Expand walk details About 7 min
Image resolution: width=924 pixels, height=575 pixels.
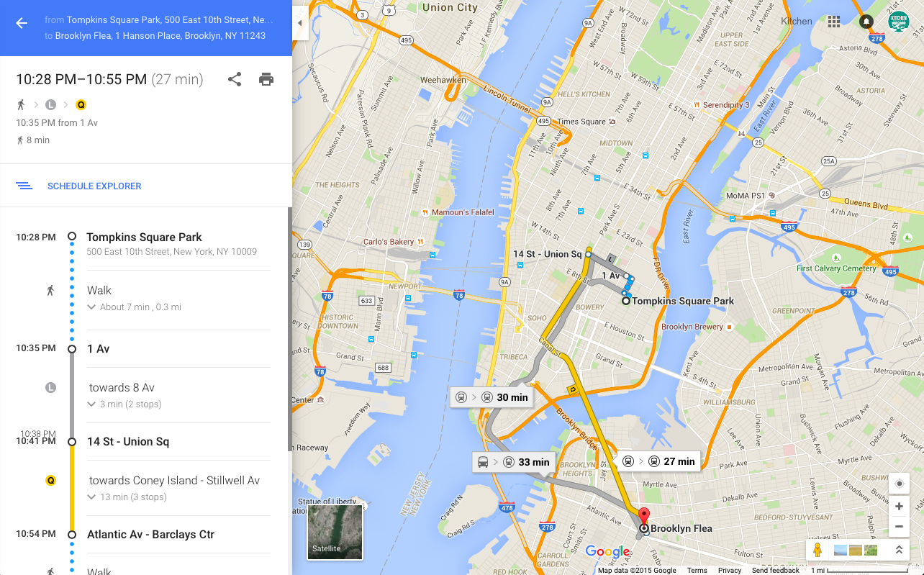pos(134,307)
